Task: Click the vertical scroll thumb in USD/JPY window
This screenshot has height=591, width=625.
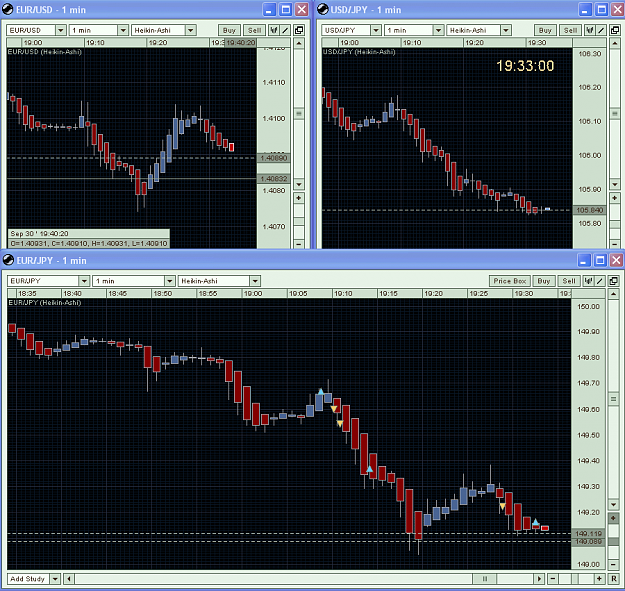Action: click(615, 114)
